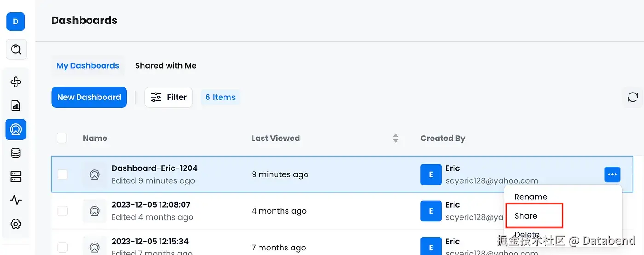644x255 pixels.
Task: Click the blue D workspace avatar icon
Action: 16,22
